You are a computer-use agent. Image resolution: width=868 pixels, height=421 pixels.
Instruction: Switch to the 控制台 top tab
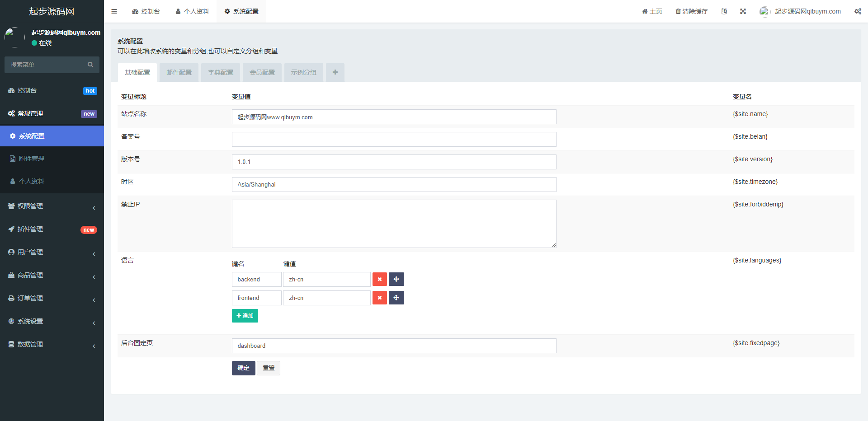[146, 11]
